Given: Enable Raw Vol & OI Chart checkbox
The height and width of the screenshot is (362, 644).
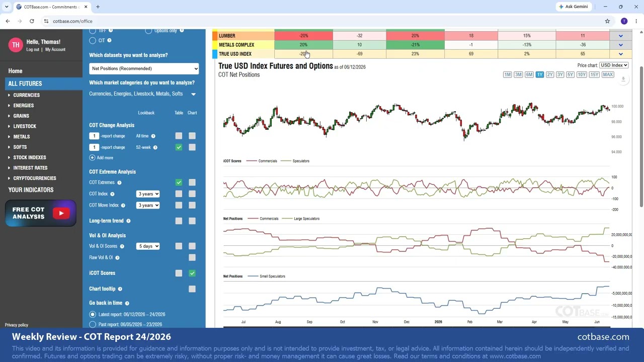Looking at the screenshot, I should point(192,257).
